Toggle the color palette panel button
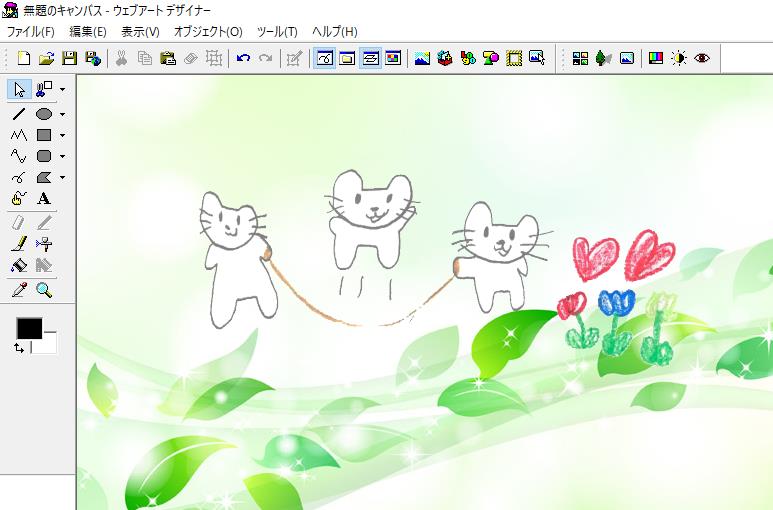 (x=393, y=58)
